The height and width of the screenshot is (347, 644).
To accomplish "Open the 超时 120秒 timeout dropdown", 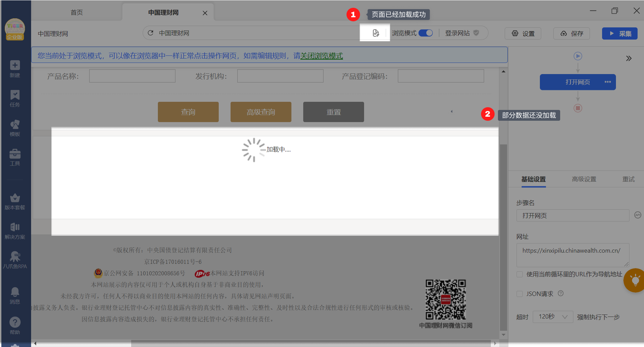I will point(553,317).
